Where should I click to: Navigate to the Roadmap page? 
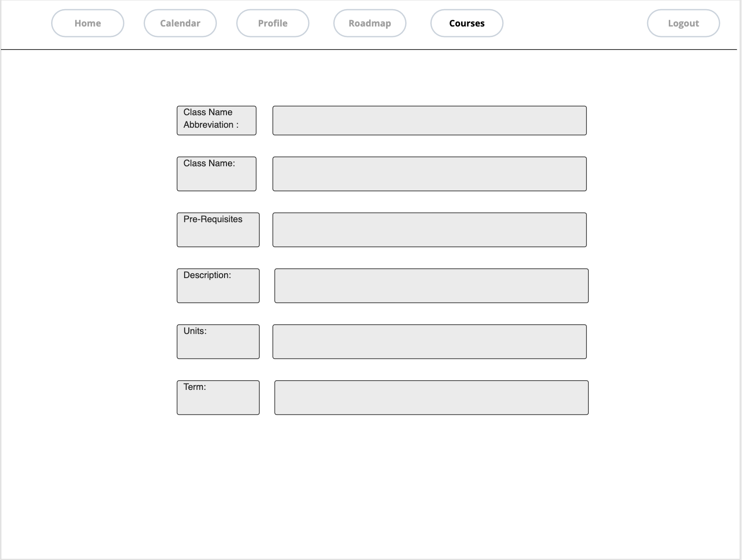click(370, 23)
